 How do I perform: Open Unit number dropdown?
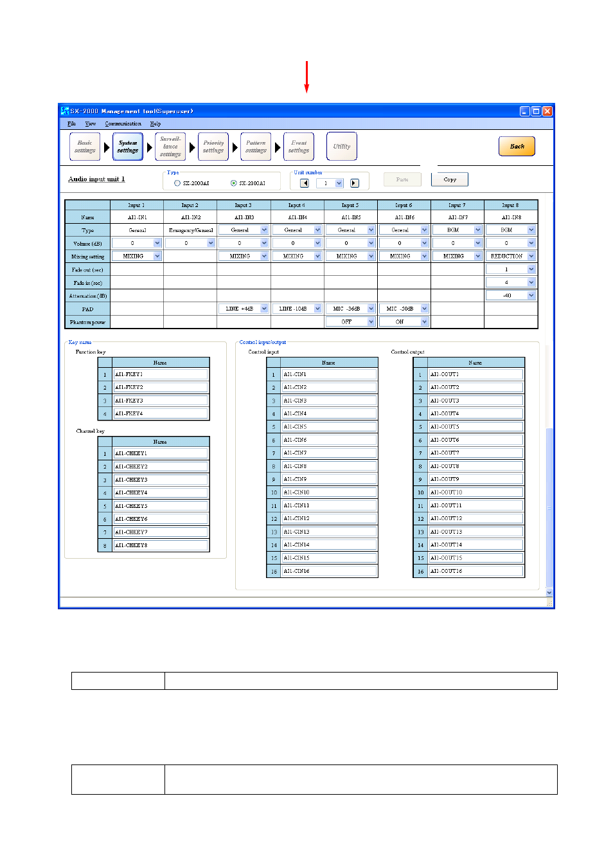[x=339, y=183]
